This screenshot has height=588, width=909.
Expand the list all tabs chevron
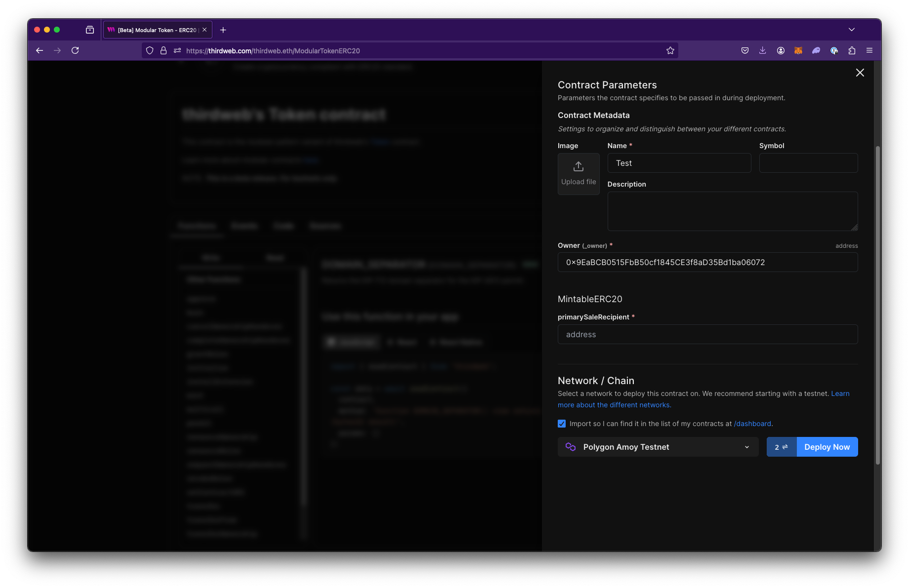[852, 30]
